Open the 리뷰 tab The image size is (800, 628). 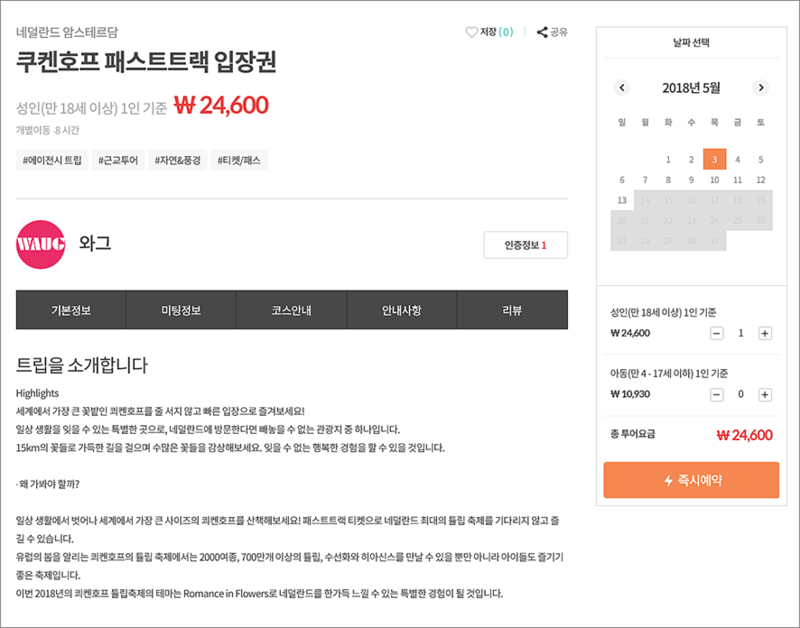coord(512,310)
